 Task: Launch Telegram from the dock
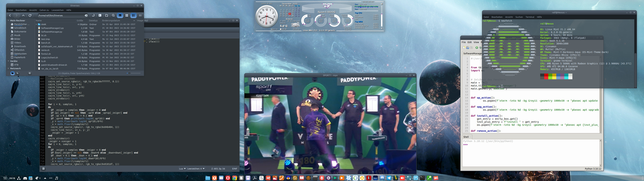point(389,178)
